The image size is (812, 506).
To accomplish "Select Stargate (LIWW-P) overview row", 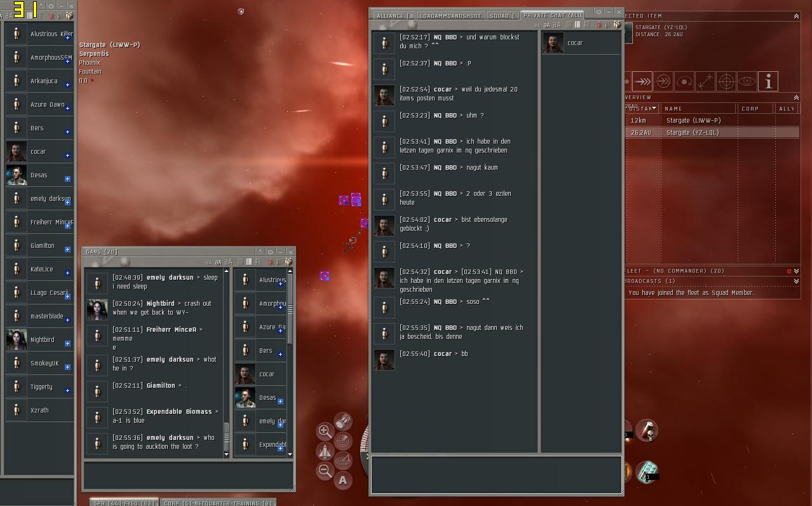I will pos(712,120).
